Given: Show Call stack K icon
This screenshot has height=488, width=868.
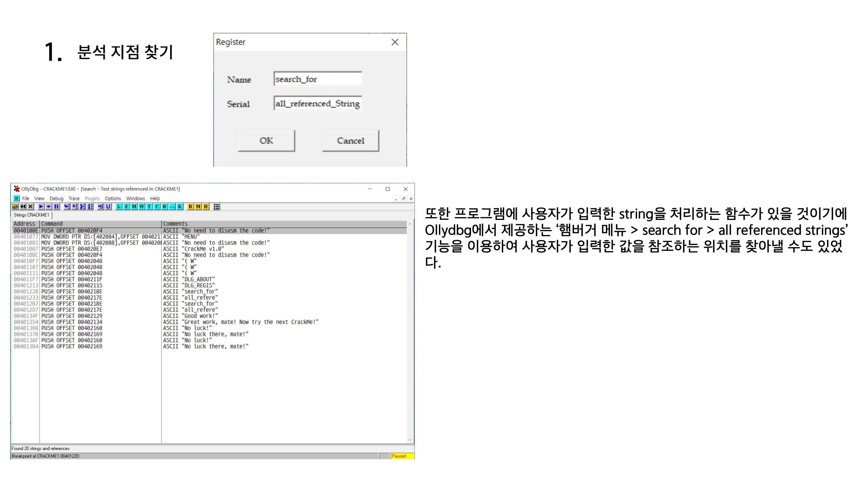Looking at the screenshot, I should [180, 207].
